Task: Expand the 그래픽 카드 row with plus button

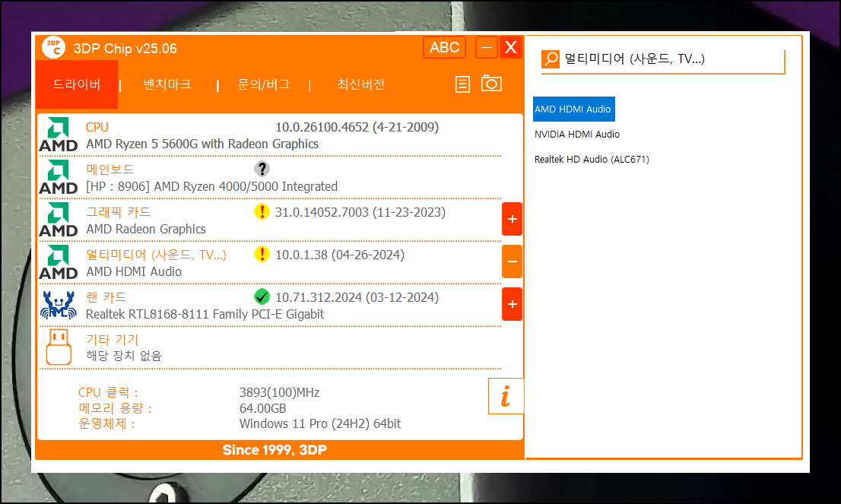Action: tap(512, 219)
